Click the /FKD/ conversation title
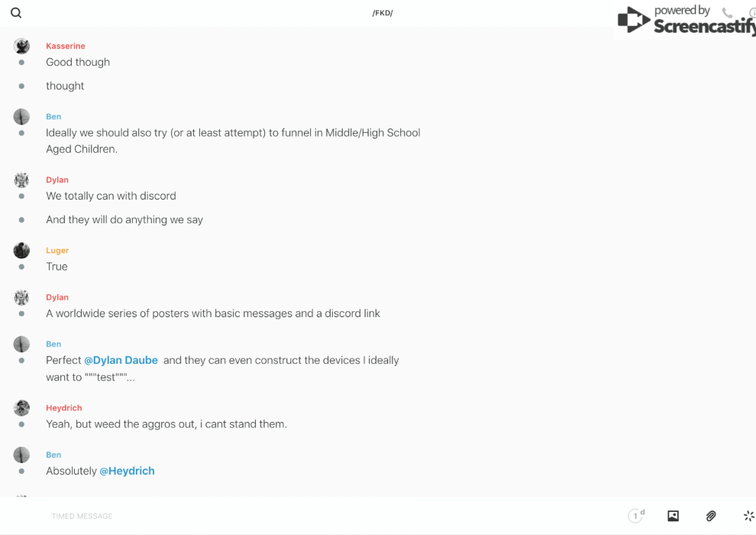756x535 pixels. [383, 13]
